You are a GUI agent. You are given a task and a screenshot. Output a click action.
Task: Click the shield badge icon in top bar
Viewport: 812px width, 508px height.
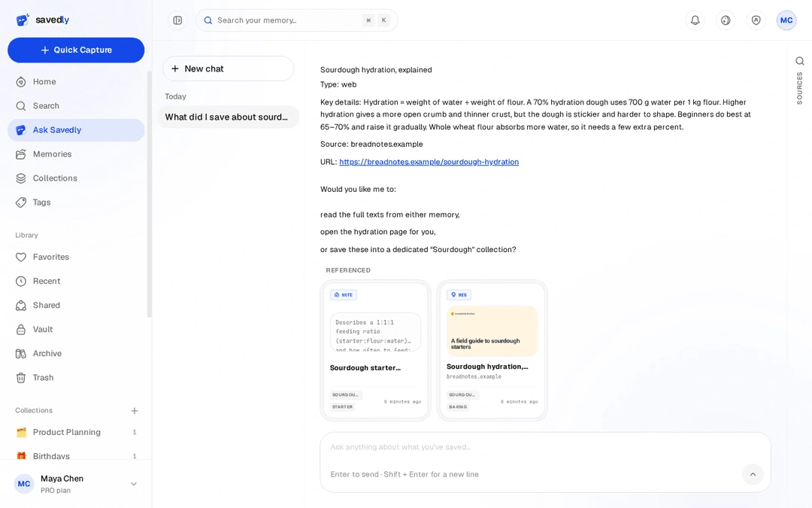point(756,20)
